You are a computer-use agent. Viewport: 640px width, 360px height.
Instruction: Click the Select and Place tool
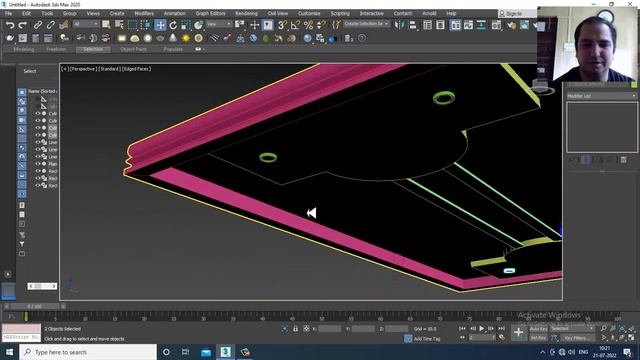click(x=199, y=25)
